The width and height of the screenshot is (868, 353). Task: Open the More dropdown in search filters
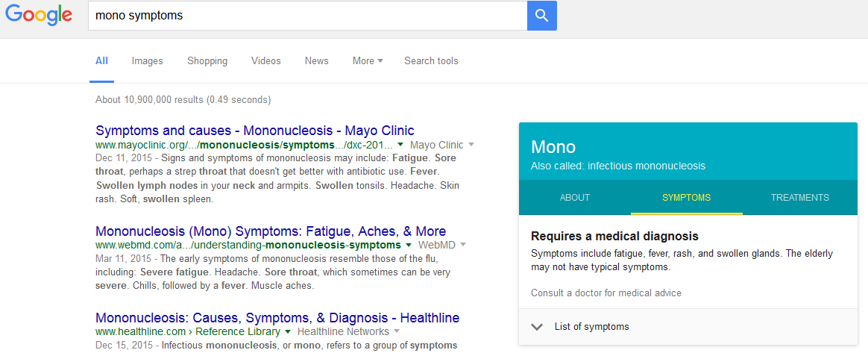coord(368,61)
